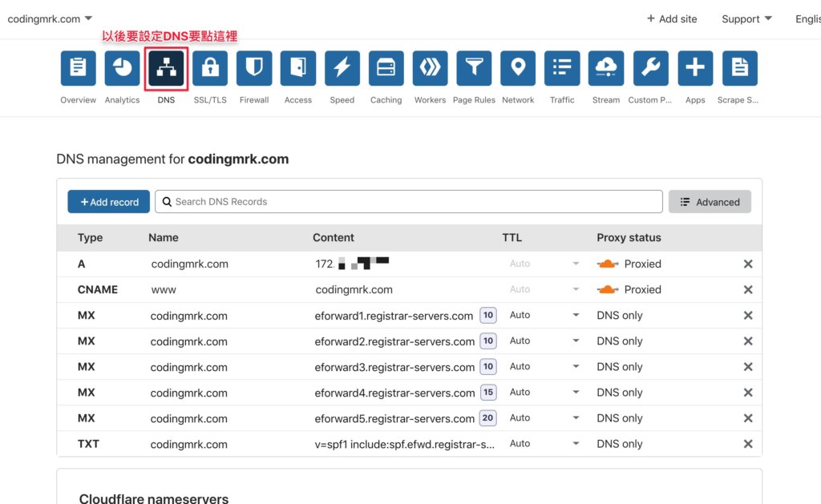Open the Analytics pie chart icon
This screenshot has height=504, width=821.
pos(122,68)
